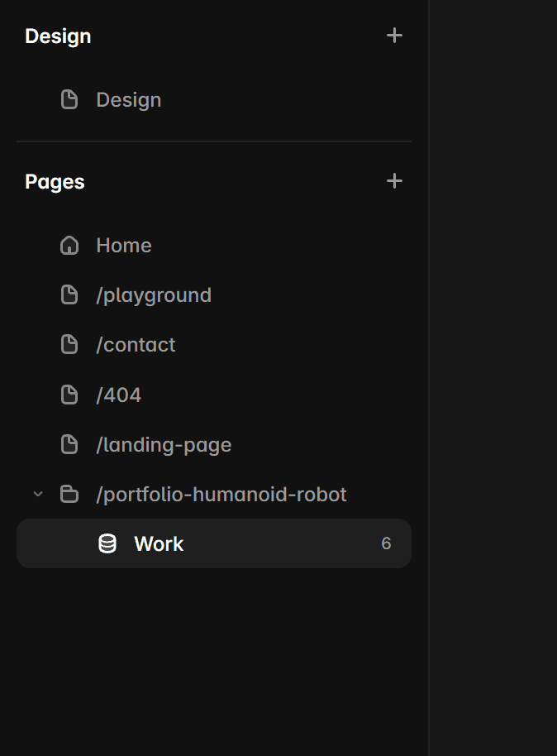Click the /playground page file icon
Image resolution: width=557 pixels, height=756 pixels.
69,294
